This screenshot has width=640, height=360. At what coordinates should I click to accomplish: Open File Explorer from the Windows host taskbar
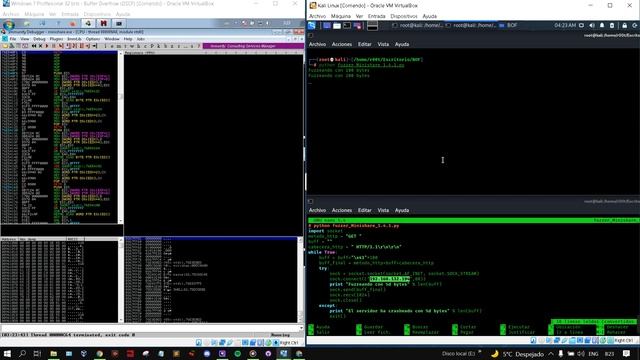[x=53, y=353]
